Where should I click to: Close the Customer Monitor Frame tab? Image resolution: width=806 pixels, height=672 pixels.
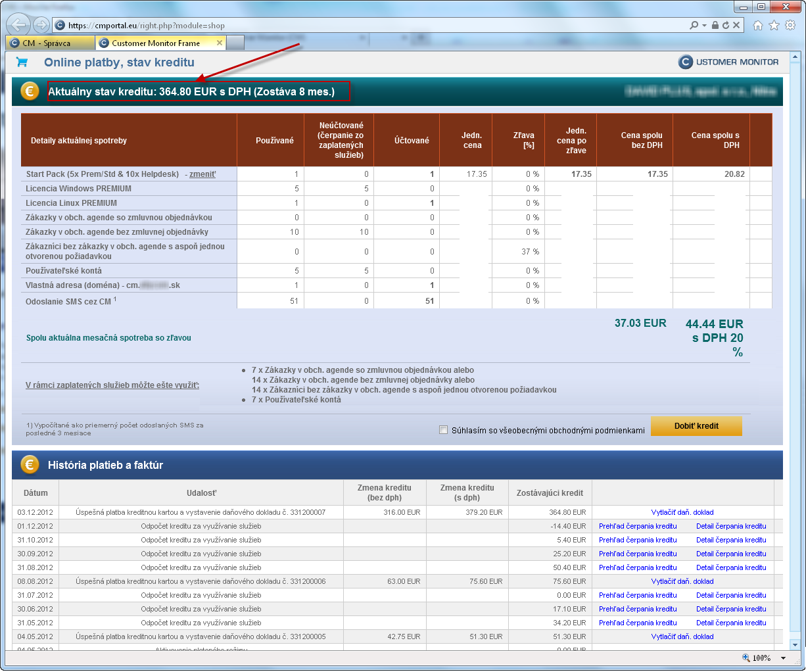coord(220,43)
